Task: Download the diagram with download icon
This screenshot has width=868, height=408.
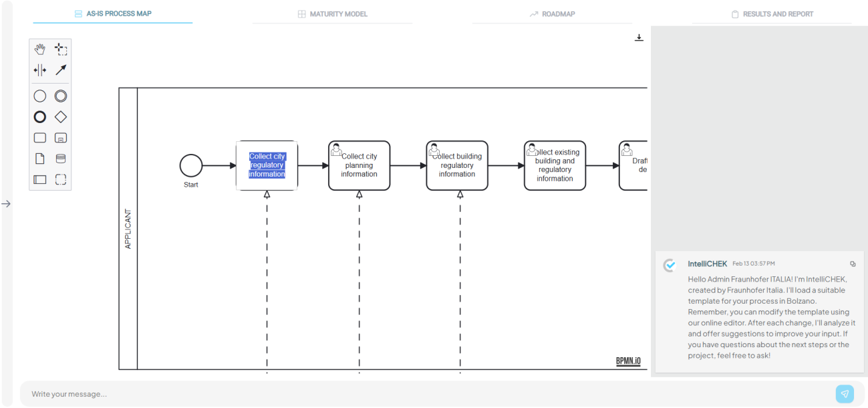Action: (639, 37)
